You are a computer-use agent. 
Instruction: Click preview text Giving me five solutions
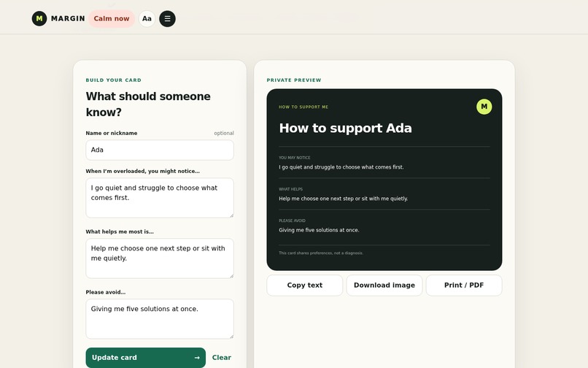click(x=319, y=230)
